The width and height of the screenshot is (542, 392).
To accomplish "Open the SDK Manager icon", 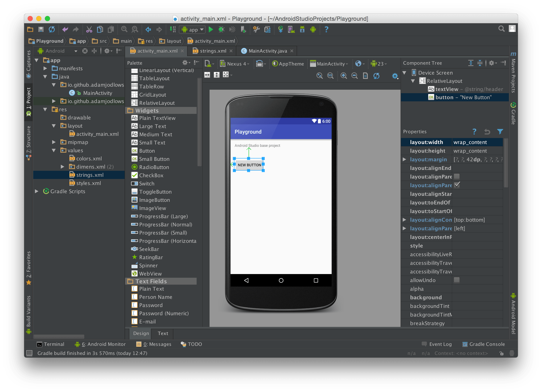I will pos(302,30).
